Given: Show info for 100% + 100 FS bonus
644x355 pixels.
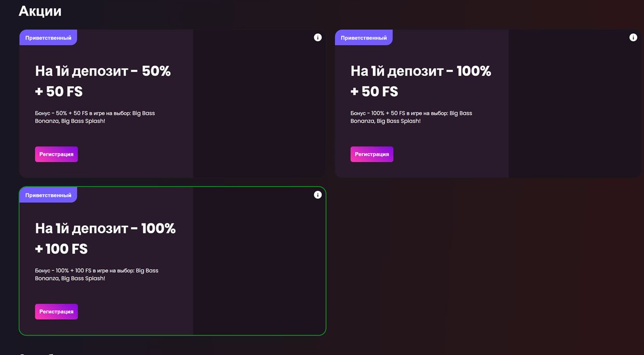Looking at the screenshot, I should coord(318,195).
